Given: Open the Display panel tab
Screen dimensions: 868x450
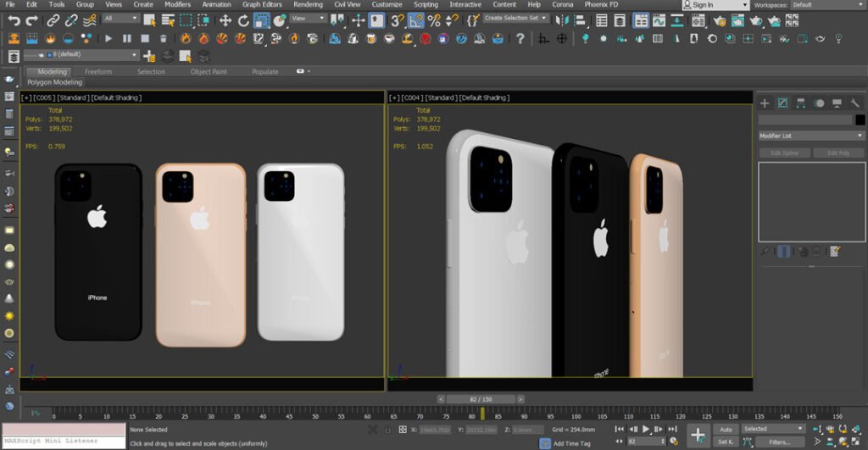Looking at the screenshot, I should click(x=837, y=103).
